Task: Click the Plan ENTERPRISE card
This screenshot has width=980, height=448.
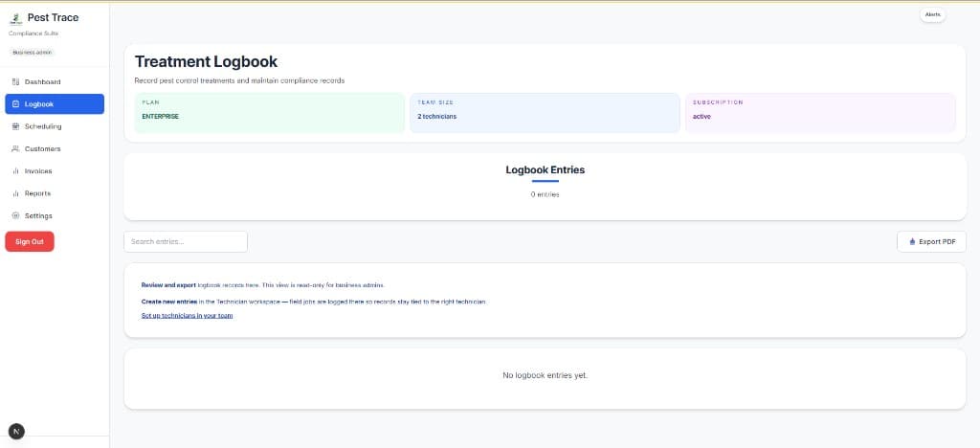Action: tap(269, 112)
